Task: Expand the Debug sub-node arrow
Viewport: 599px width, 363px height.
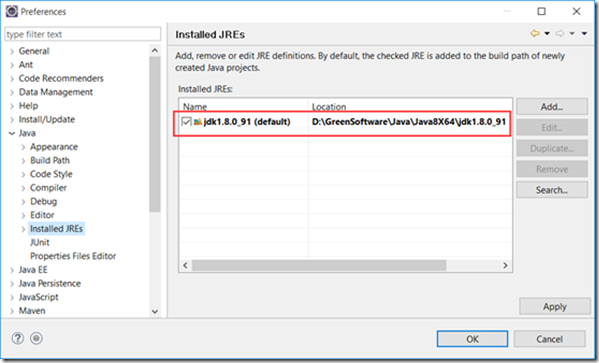Action: click(23, 202)
